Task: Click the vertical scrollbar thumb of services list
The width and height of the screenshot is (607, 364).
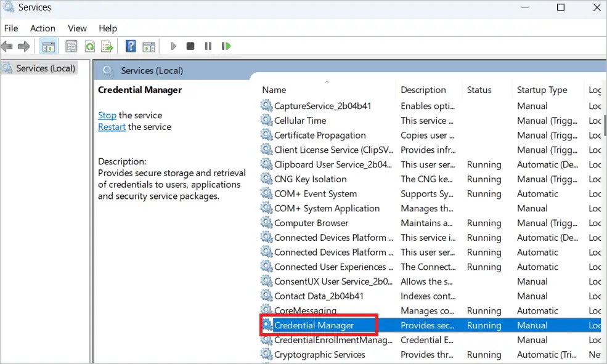Action: pyautogui.click(x=605, y=126)
